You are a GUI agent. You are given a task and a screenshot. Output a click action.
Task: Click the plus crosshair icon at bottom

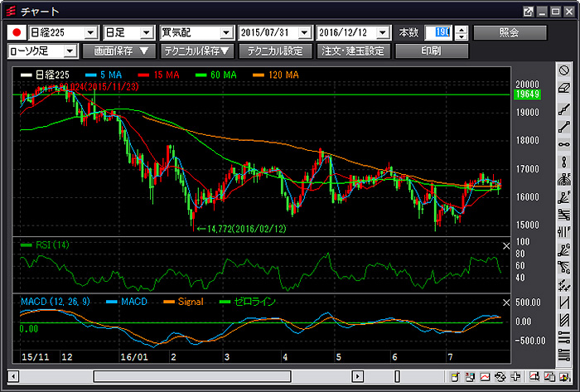515,377
